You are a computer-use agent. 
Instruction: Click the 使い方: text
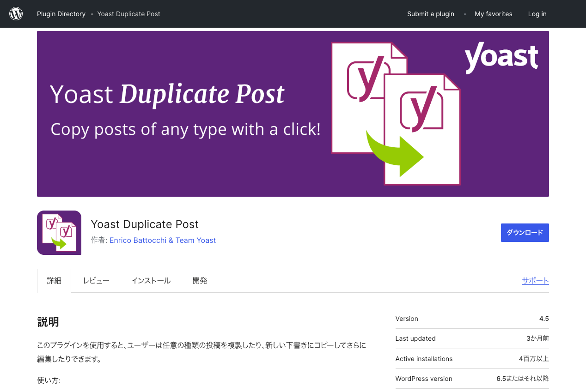click(49, 380)
